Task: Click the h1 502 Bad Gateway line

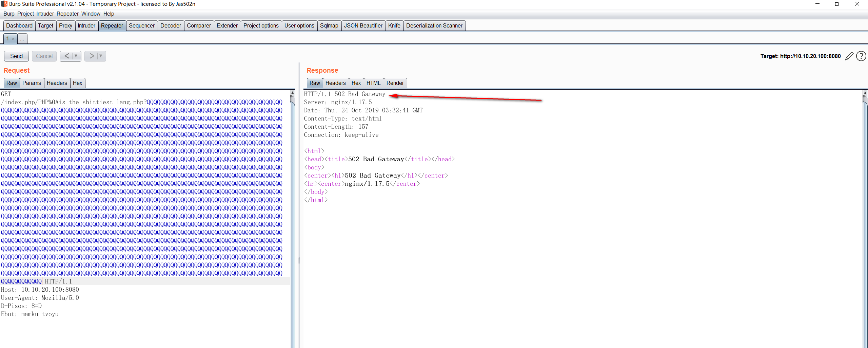Action: [376, 176]
